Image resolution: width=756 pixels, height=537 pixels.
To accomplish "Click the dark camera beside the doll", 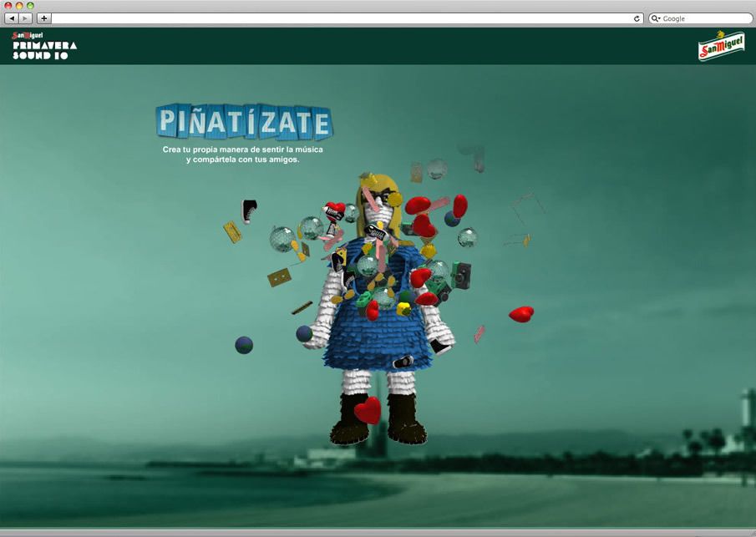I will [x=461, y=276].
